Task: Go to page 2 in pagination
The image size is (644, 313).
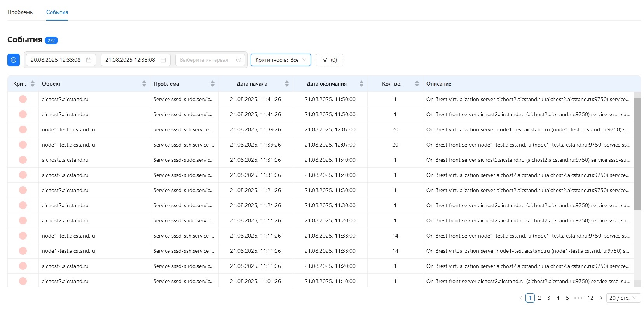Action: tap(539, 298)
